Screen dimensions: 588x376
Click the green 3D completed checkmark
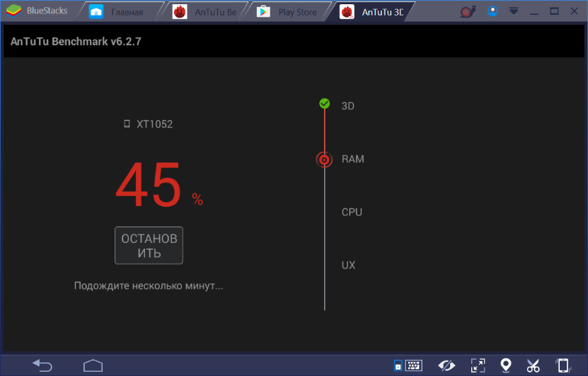324,103
